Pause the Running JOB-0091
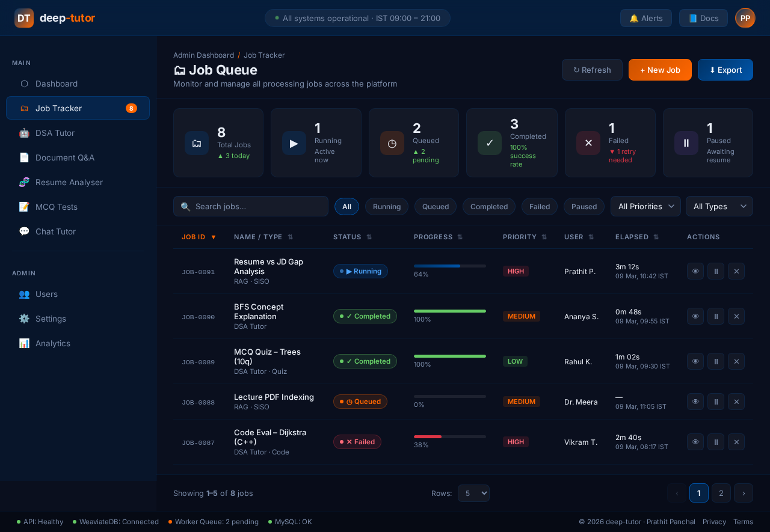 tap(715, 271)
